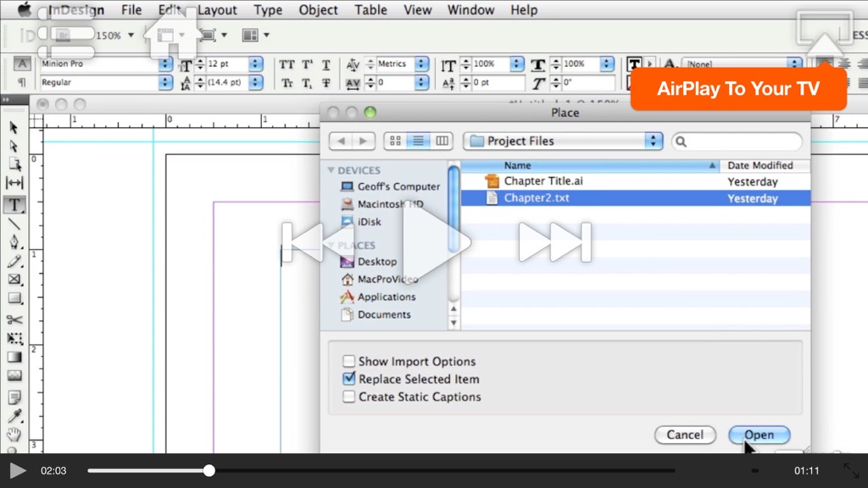The image size is (868, 488).
Task: Open the vertical scale 100% dropdown
Action: pos(516,64)
